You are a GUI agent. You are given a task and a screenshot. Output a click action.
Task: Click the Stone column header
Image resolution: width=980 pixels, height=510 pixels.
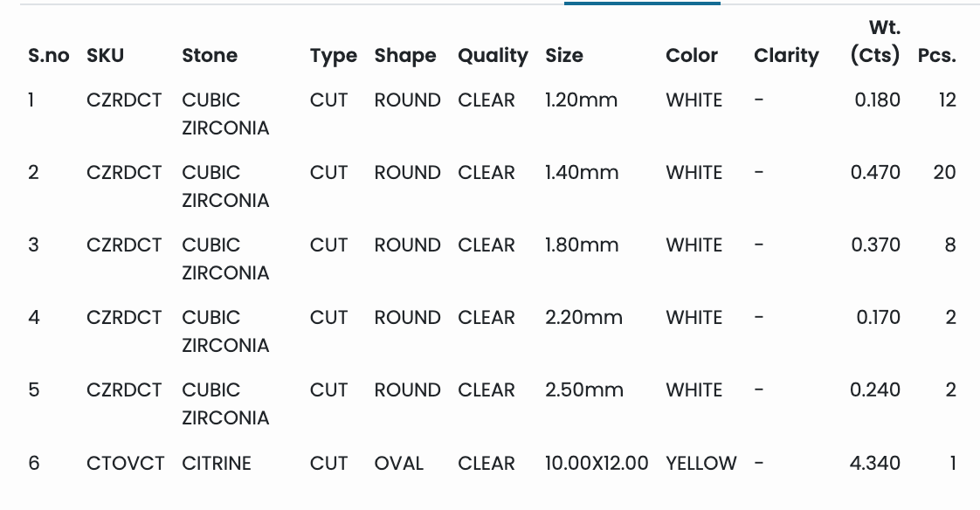click(210, 56)
